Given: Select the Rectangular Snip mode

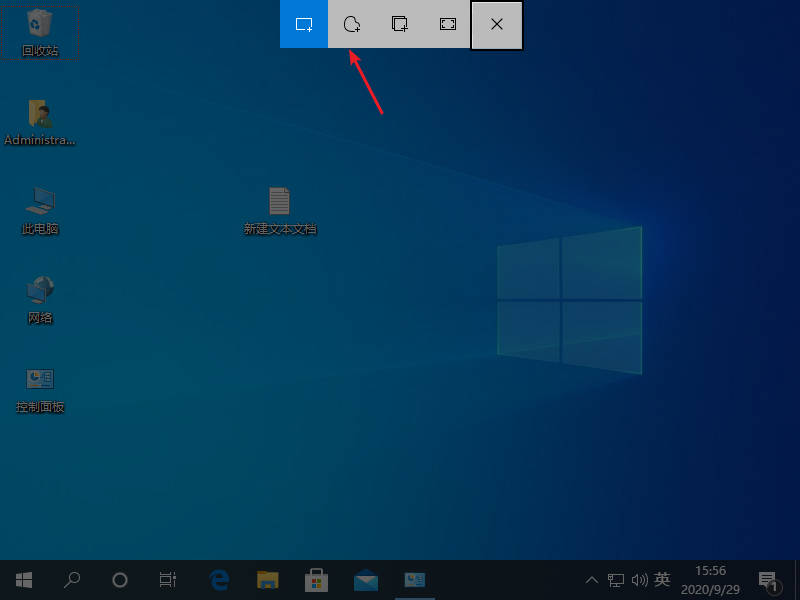Looking at the screenshot, I should tap(304, 24).
